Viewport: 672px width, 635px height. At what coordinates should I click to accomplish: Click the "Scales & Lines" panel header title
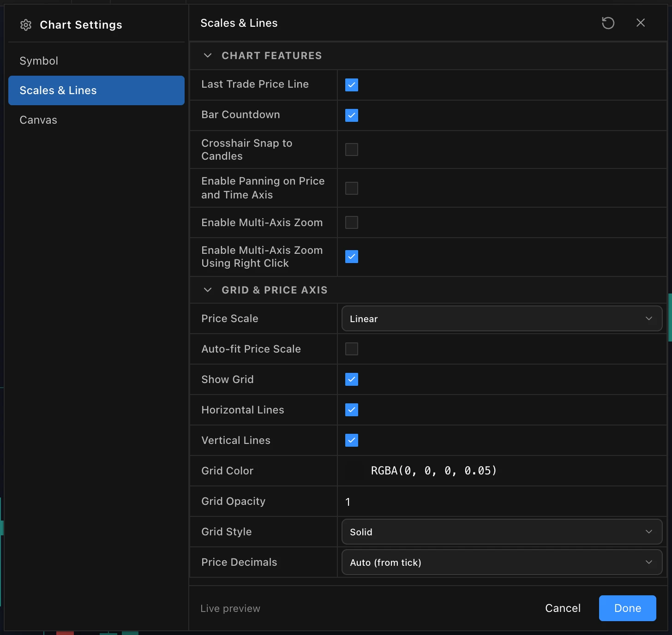(x=239, y=23)
